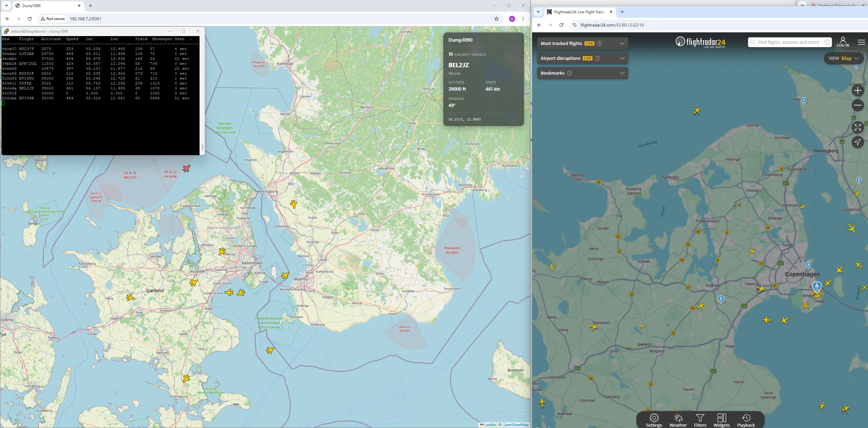Open Dump1090 browser three-dot menu
This screenshot has width=868, height=428.
pos(523,19)
